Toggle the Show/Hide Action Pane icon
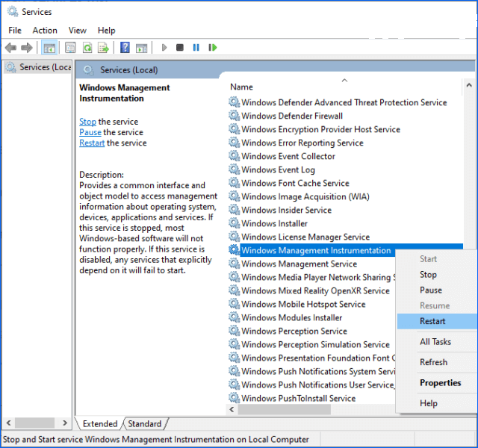This screenshot has height=448, width=478. pos(141,48)
